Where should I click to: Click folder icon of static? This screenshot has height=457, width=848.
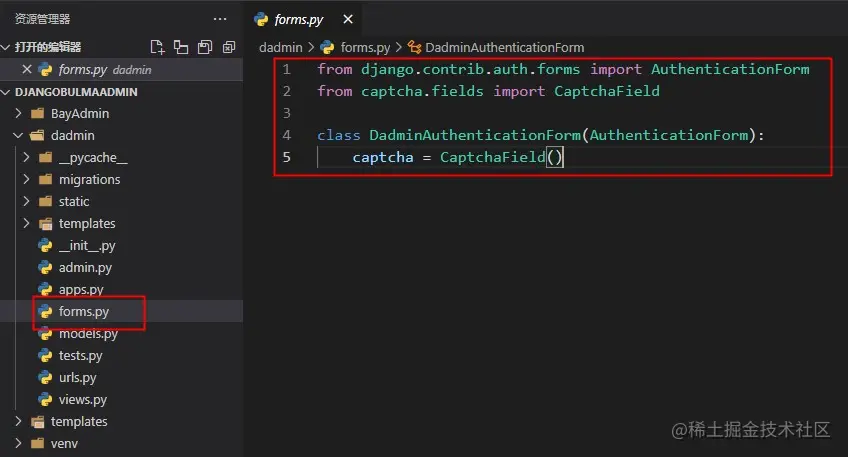45,201
